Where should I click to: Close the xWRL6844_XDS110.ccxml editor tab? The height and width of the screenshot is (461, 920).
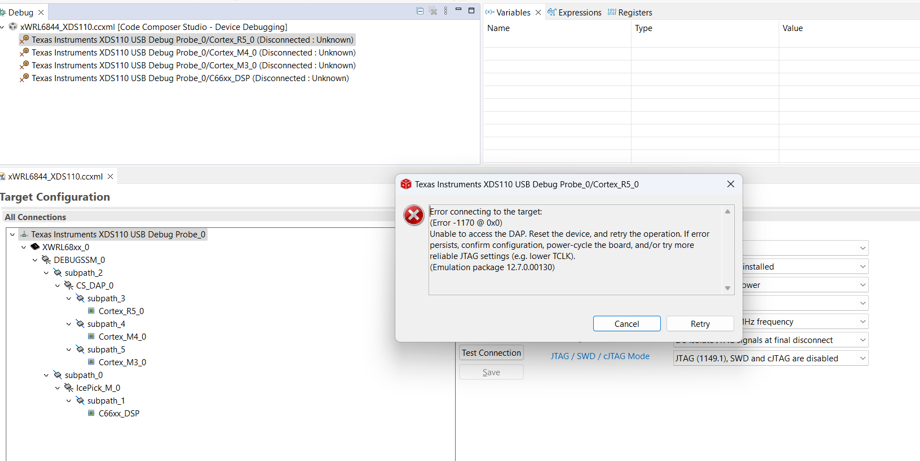pos(110,176)
